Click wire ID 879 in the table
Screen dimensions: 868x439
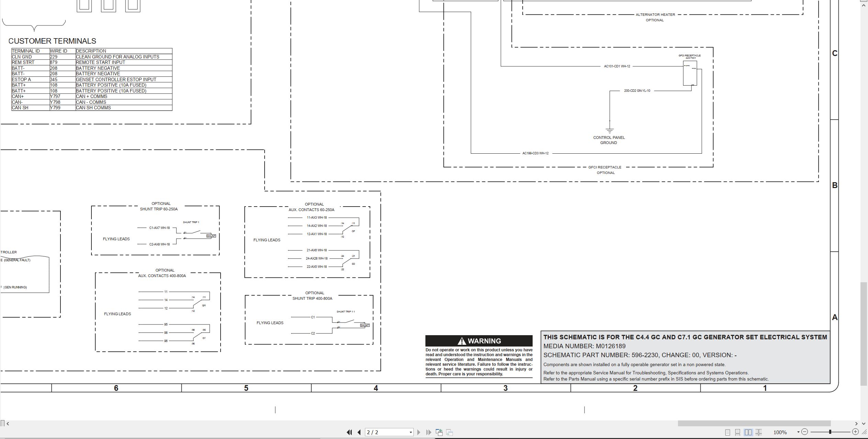click(54, 62)
